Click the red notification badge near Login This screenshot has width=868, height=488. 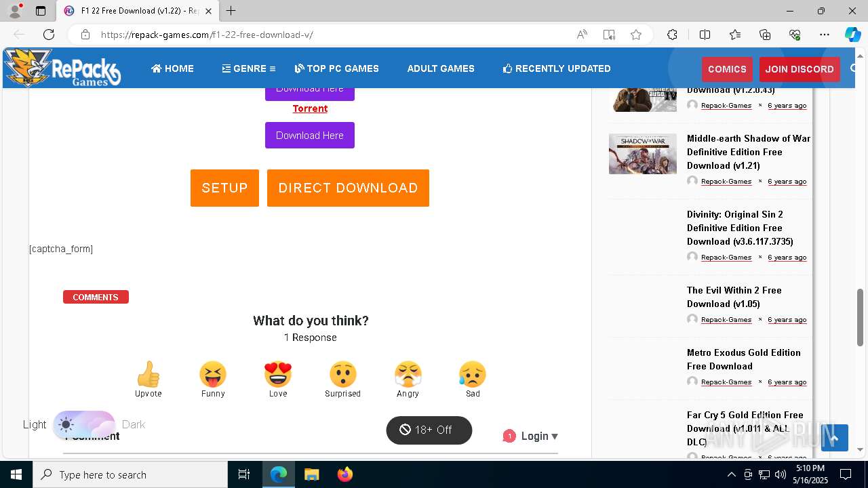[x=509, y=436]
